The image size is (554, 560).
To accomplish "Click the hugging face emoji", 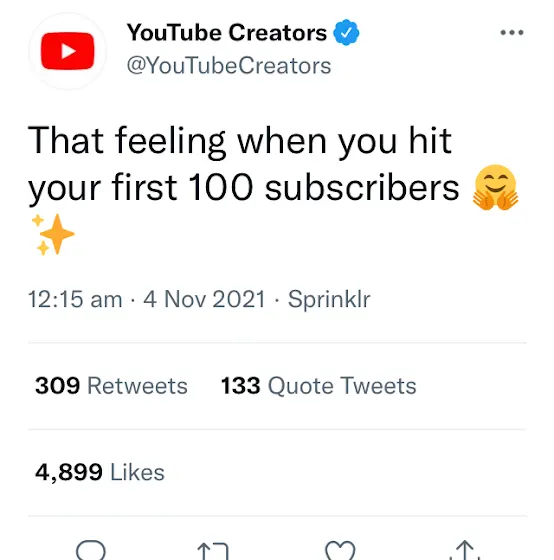I will point(495,187).
